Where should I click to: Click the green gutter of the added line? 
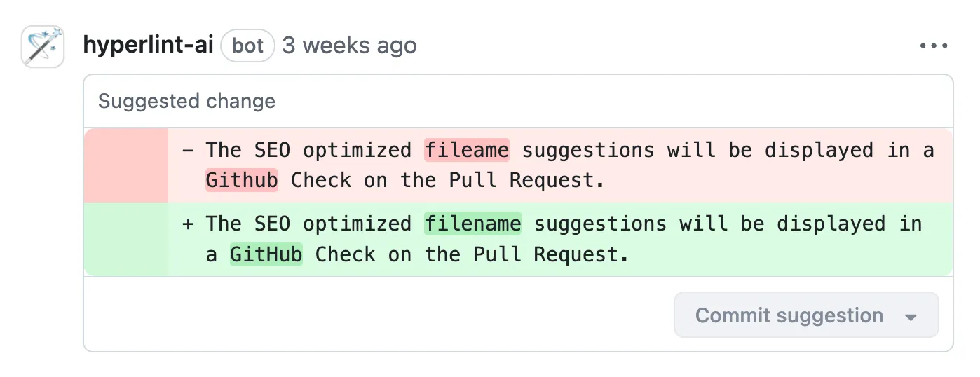(126, 239)
